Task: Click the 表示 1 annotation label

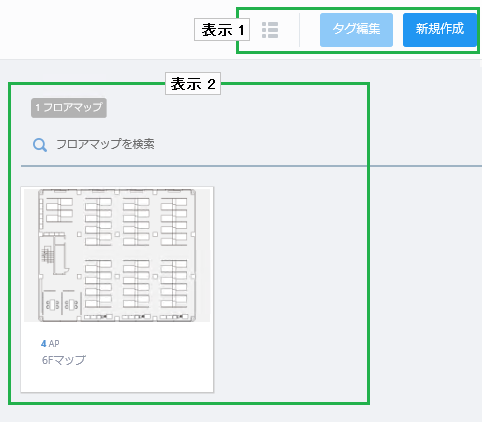Action: pyautogui.click(x=222, y=30)
